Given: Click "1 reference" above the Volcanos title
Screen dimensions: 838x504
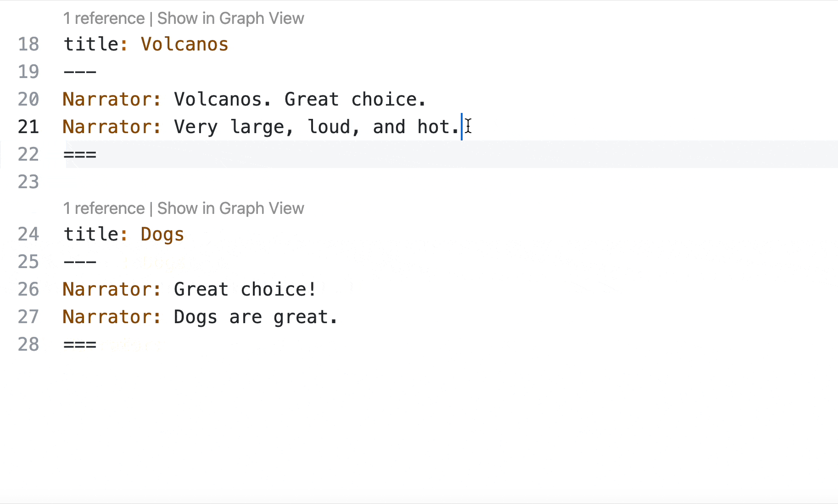Looking at the screenshot, I should 104,18.
